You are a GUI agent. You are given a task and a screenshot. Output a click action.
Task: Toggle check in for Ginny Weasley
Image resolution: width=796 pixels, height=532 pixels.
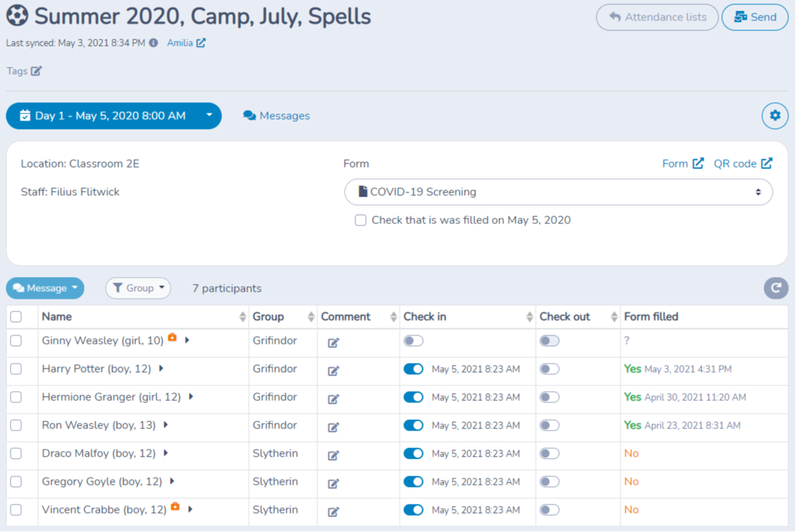(x=413, y=341)
